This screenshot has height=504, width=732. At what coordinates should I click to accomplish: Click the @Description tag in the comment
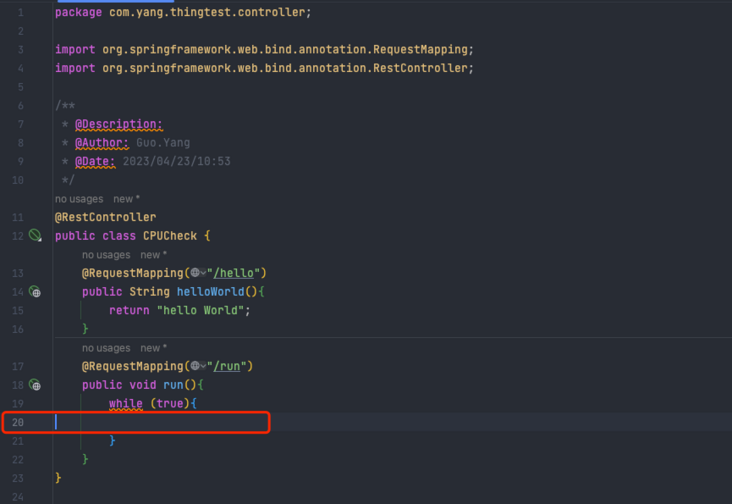pyautogui.click(x=118, y=124)
